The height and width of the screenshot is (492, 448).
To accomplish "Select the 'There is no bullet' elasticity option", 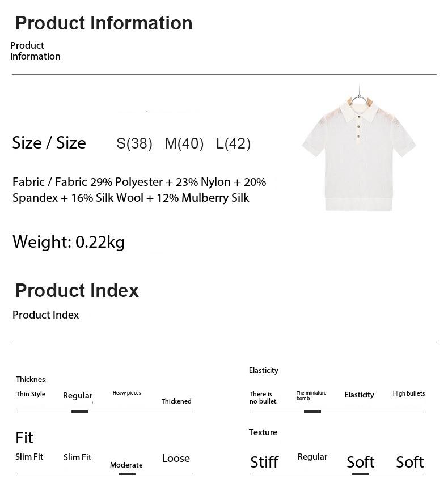I will pos(263,397).
